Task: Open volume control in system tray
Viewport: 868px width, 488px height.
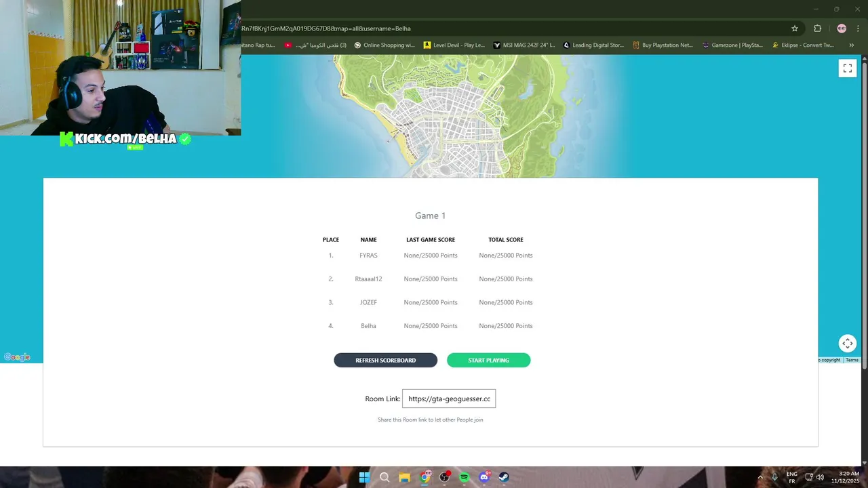Action: pyautogui.click(x=820, y=477)
